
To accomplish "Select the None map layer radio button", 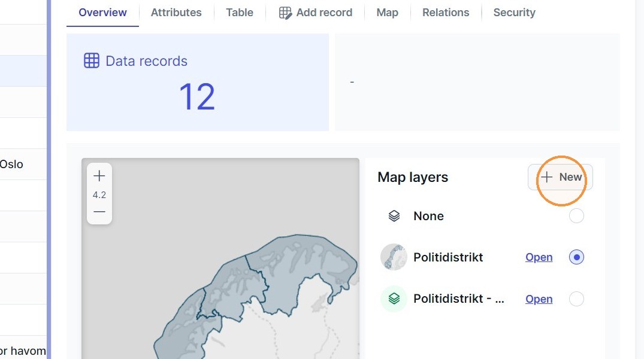I will coord(576,216).
